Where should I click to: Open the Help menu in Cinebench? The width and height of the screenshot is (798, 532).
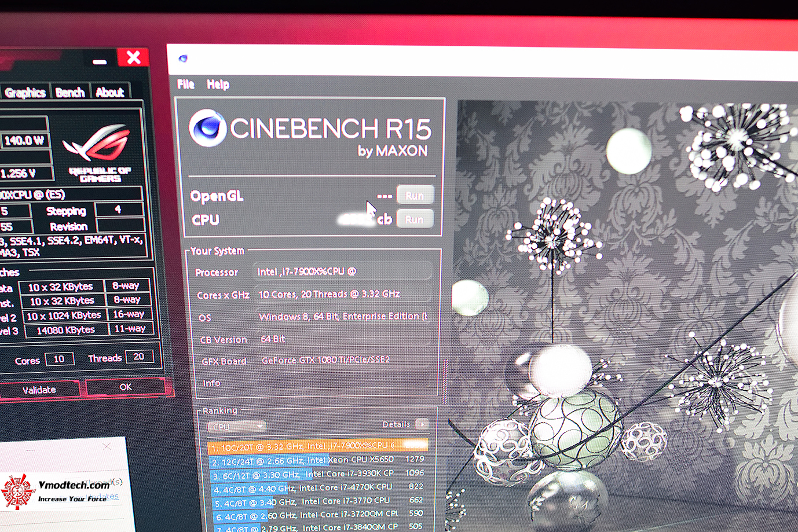point(218,85)
